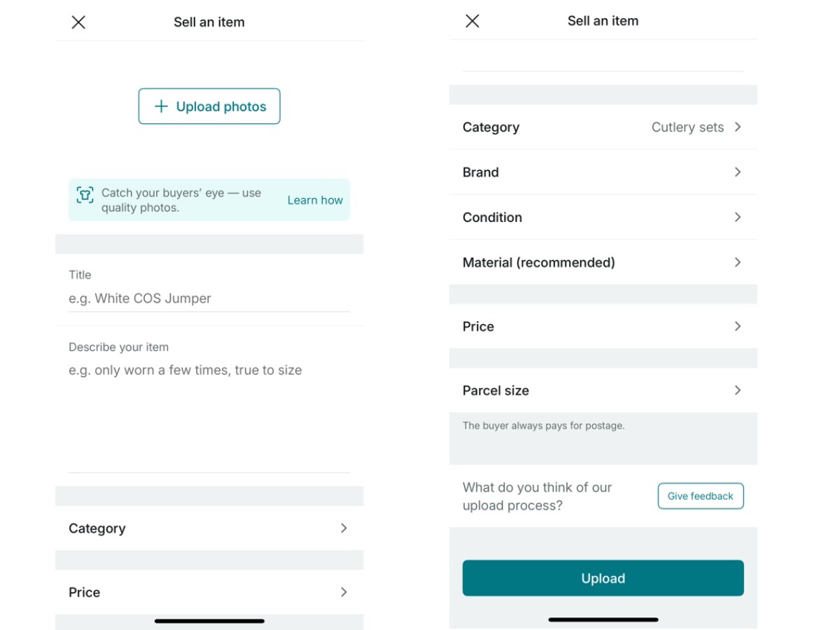
Task: Close the right Sell an item screen
Action: [x=472, y=21]
